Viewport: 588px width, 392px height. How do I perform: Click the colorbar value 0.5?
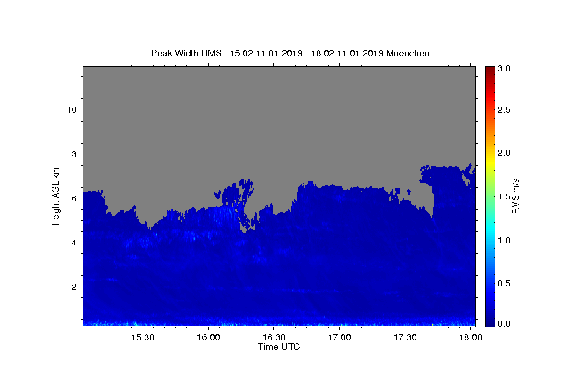505,284
